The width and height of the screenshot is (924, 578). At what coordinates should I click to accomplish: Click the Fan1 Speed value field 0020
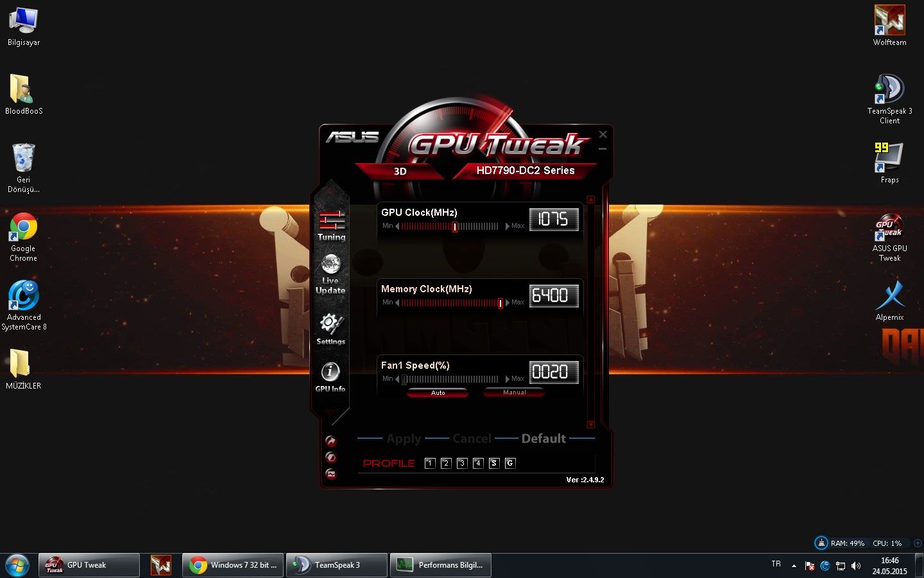[x=554, y=372]
